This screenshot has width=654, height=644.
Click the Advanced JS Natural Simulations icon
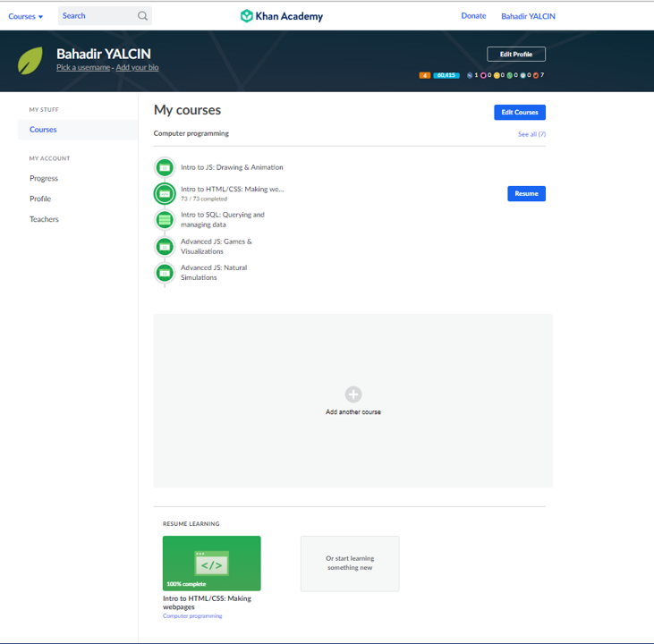pyautogui.click(x=165, y=273)
